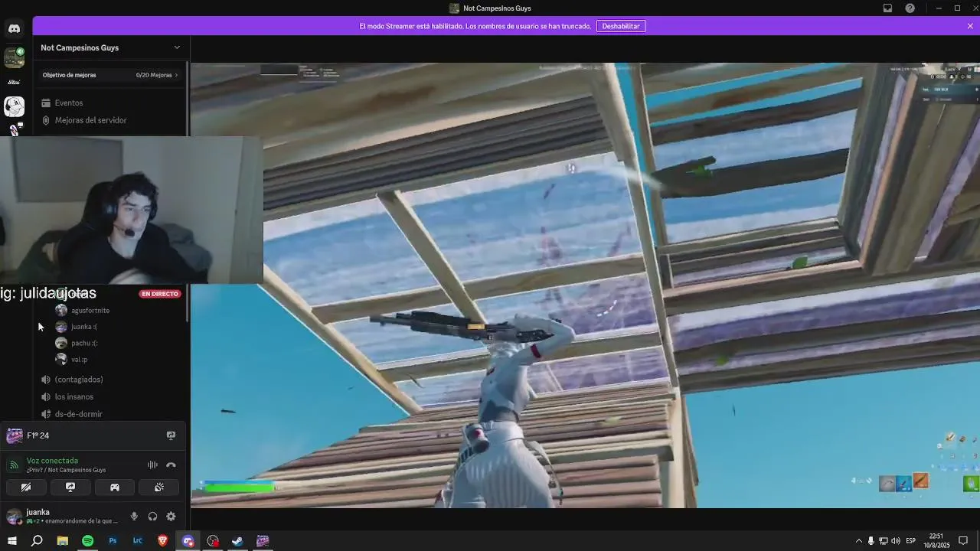This screenshot has height=551, width=980.
Task: Share your screen button
Action: coord(70,487)
